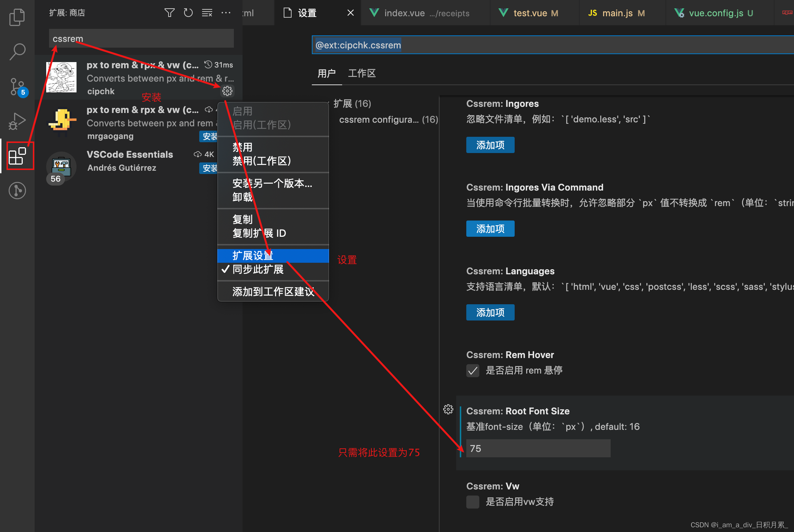The width and height of the screenshot is (794, 532).
Task: Filter extensions with the funnel icon
Action: point(169,13)
